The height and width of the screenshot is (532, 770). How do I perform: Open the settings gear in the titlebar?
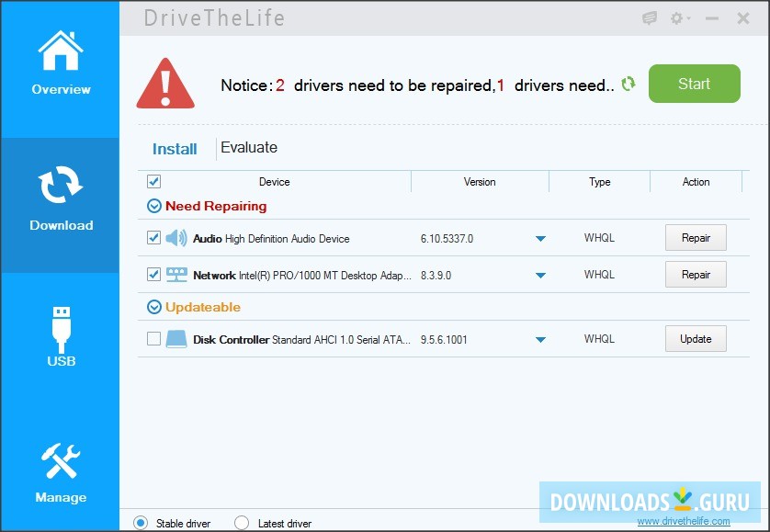click(x=675, y=17)
